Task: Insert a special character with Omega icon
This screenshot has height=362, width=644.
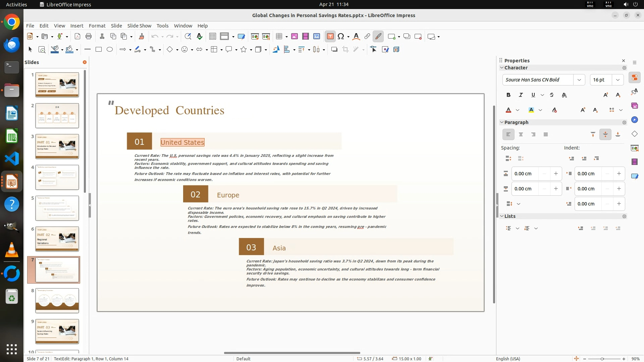Action: pyautogui.click(x=341, y=37)
